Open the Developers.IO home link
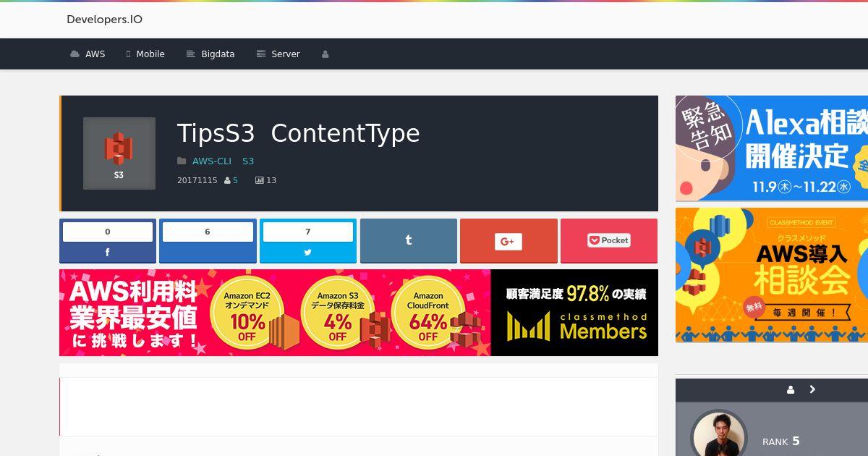Screen dimensions: 868x456 coord(104,20)
